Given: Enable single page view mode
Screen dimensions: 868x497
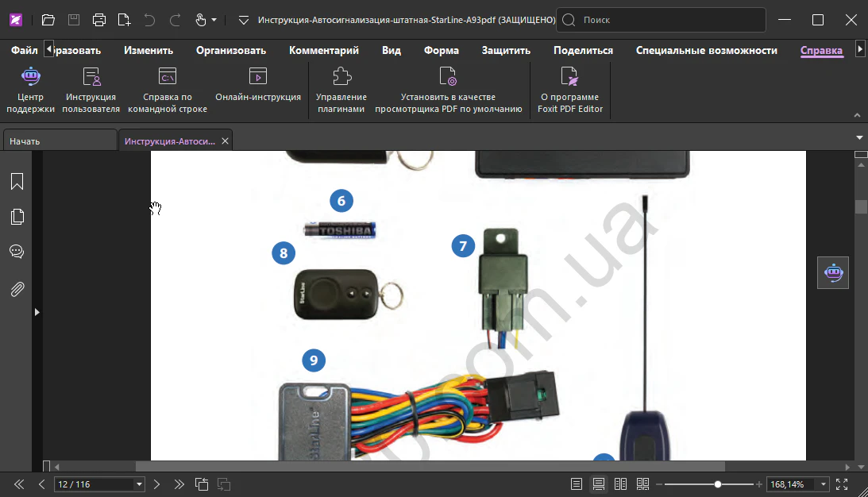Looking at the screenshot, I should [x=577, y=484].
